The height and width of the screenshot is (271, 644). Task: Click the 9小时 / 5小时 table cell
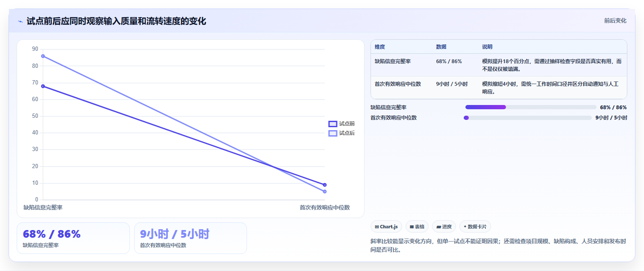(x=452, y=84)
